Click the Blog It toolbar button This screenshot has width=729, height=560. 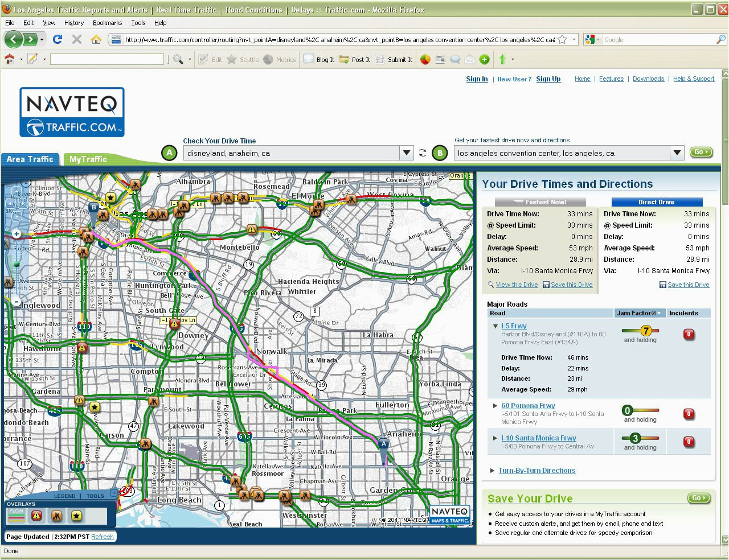[319, 59]
